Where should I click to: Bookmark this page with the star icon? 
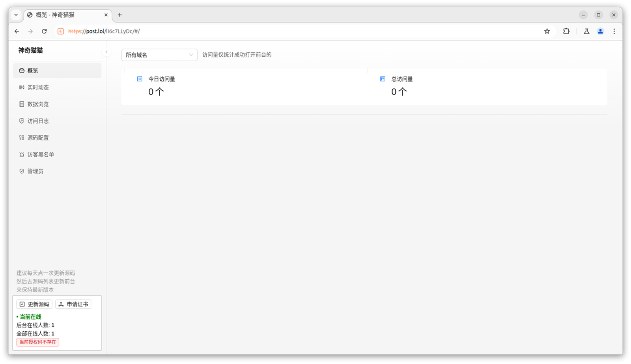coord(547,31)
